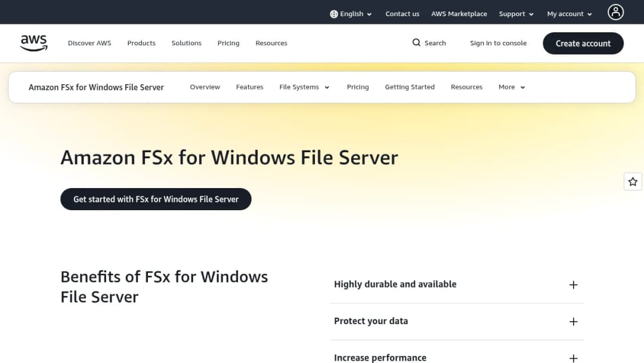This screenshot has height=363, width=644.
Task: Open the Solutions menu
Action: click(x=187, y=43)
